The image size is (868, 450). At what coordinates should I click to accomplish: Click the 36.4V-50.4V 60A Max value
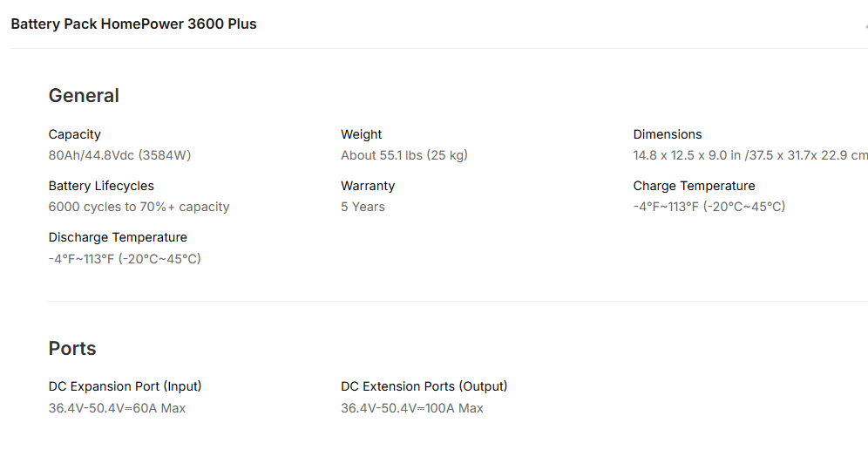click(117, 408)
